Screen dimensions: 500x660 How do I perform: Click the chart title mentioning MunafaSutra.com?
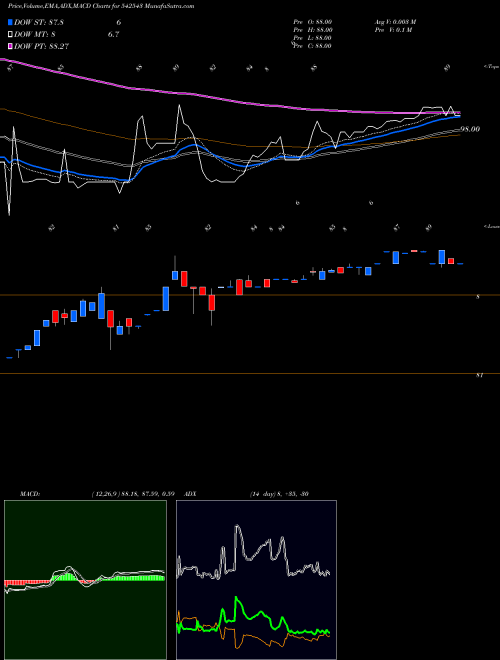[x=101, y=7]
